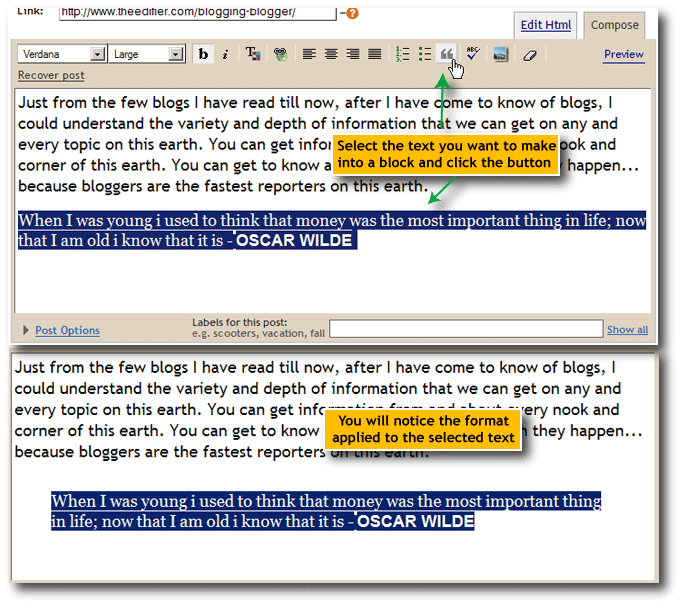Screen dimensions: 681x605
Task: Insert a numbered list
Action: [x=403, y=54]
